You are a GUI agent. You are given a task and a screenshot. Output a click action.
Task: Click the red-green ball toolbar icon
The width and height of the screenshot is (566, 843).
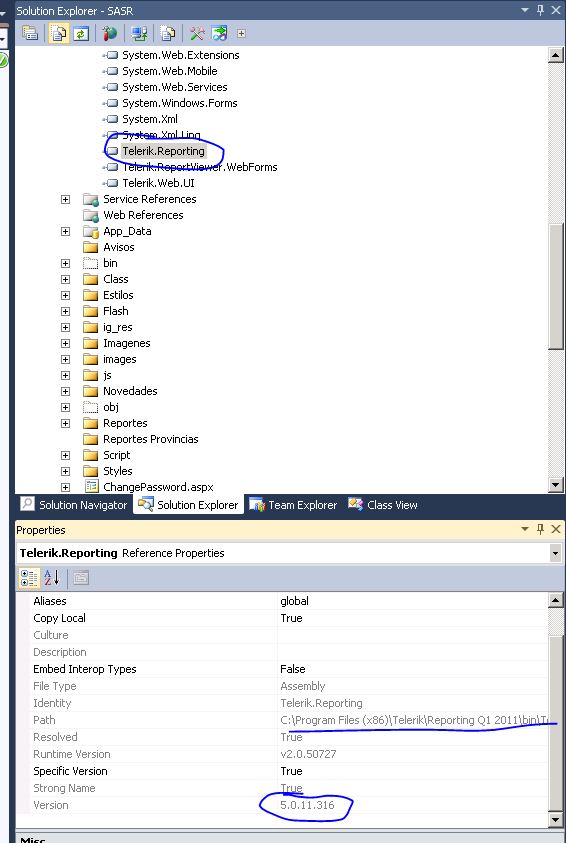tap(110, 33)
